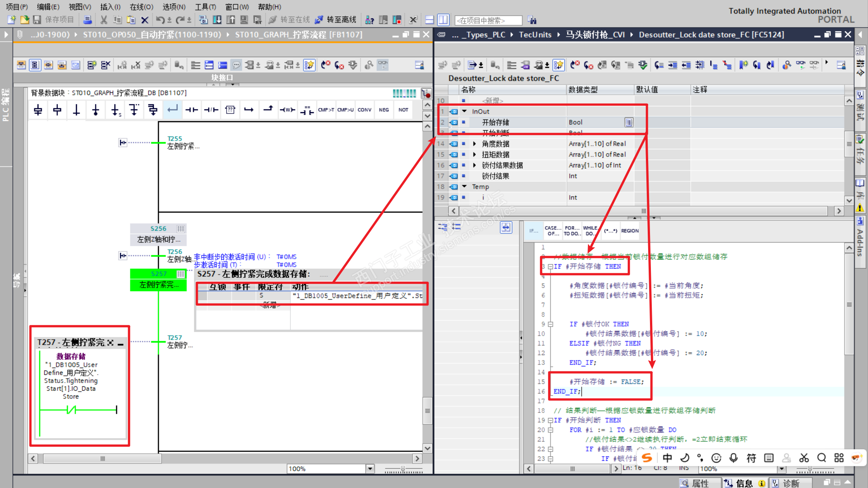Adjust the GRAPH editor zoom slider
The image size is (868, 488).
pyautogui.click(x=403, y=470)
